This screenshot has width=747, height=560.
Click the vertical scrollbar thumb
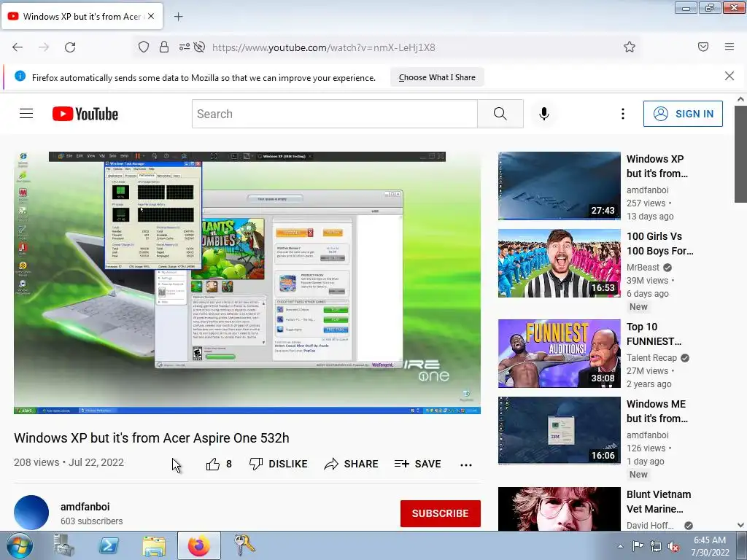740,154
